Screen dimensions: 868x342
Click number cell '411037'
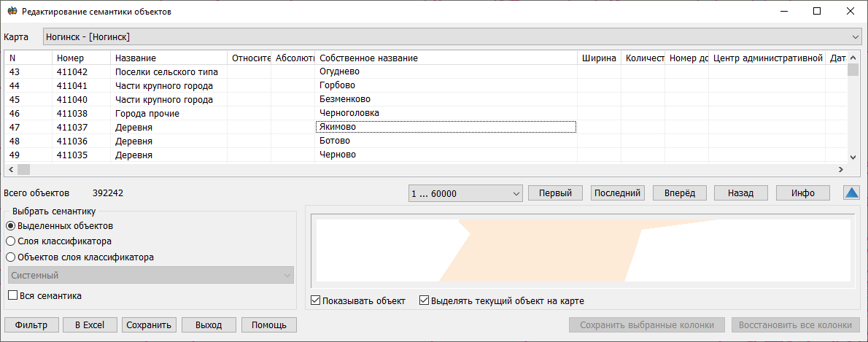(82, 128)
